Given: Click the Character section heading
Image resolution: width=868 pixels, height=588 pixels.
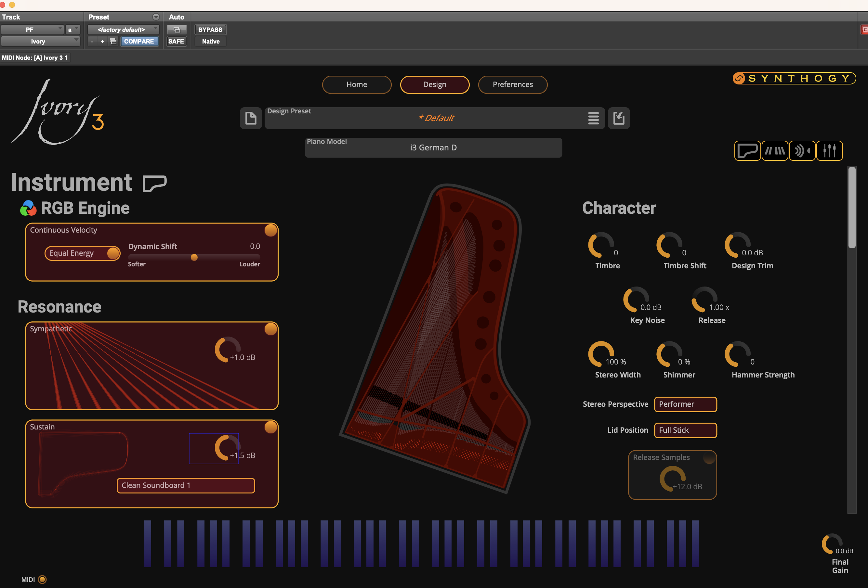Looking at the screenshot, I should point(619,208).
